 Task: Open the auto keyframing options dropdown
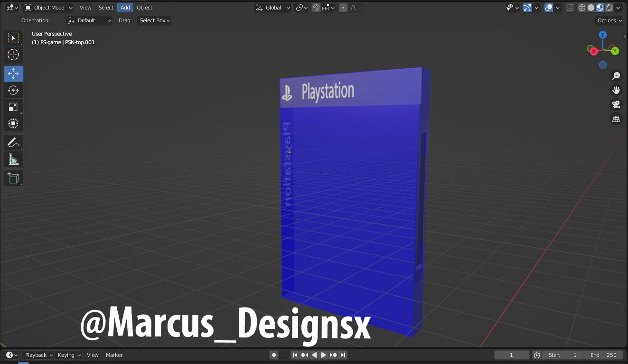tap(283, 355)
